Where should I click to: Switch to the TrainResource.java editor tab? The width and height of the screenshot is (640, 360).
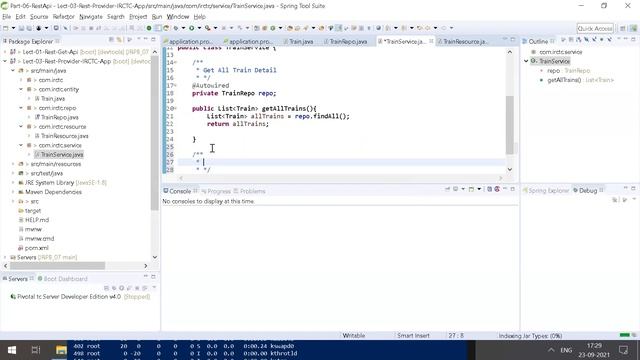pyautogui.click(x=464, y=41)
